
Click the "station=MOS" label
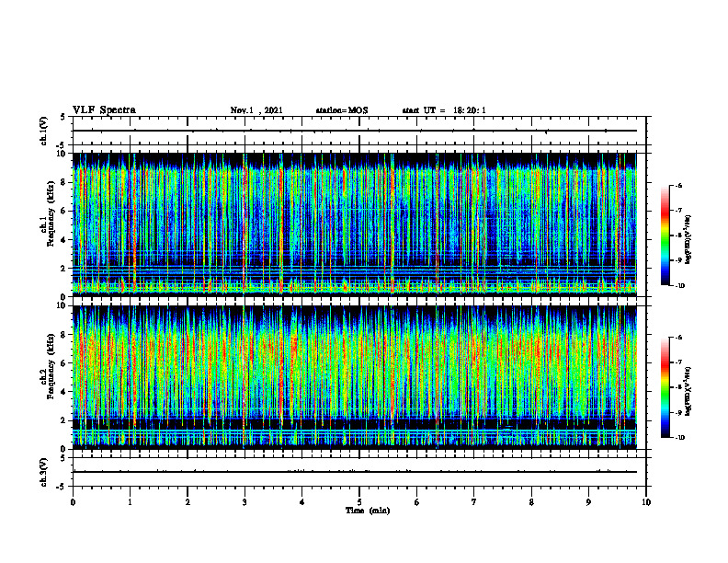[342, 110]
